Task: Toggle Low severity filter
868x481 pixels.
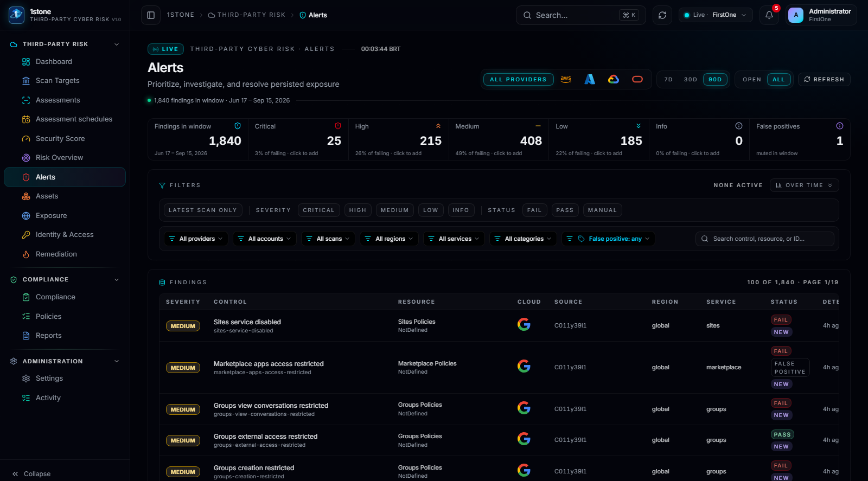Action: [x=431, y=210]
